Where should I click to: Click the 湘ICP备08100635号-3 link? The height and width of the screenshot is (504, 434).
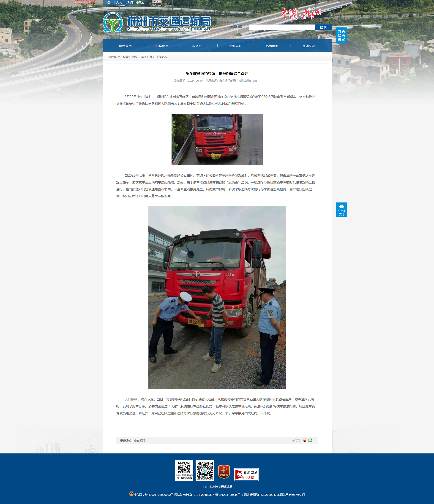[229, 495]
